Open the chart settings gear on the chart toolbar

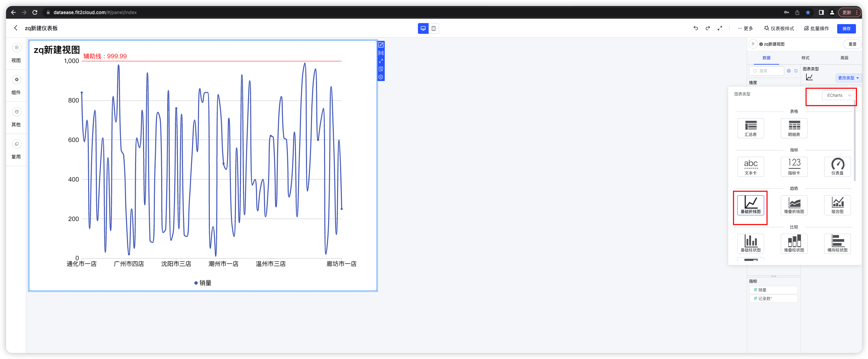pyautogui.click(x=381, y=76)
